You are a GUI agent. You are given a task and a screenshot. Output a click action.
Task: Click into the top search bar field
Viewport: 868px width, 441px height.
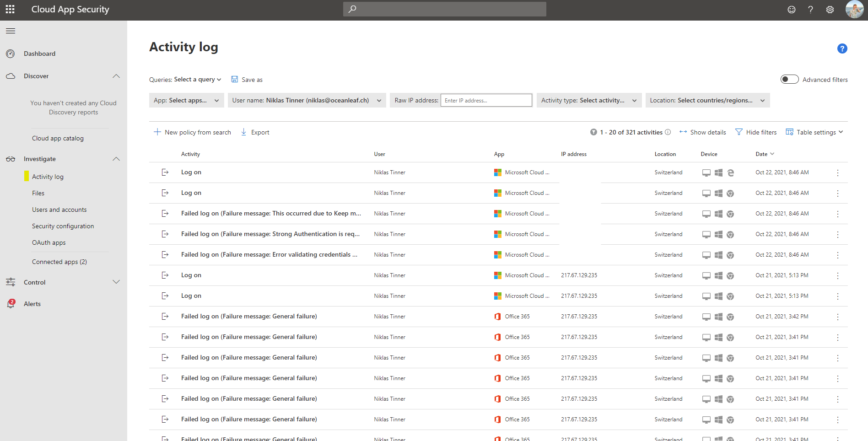coord(445,9)
